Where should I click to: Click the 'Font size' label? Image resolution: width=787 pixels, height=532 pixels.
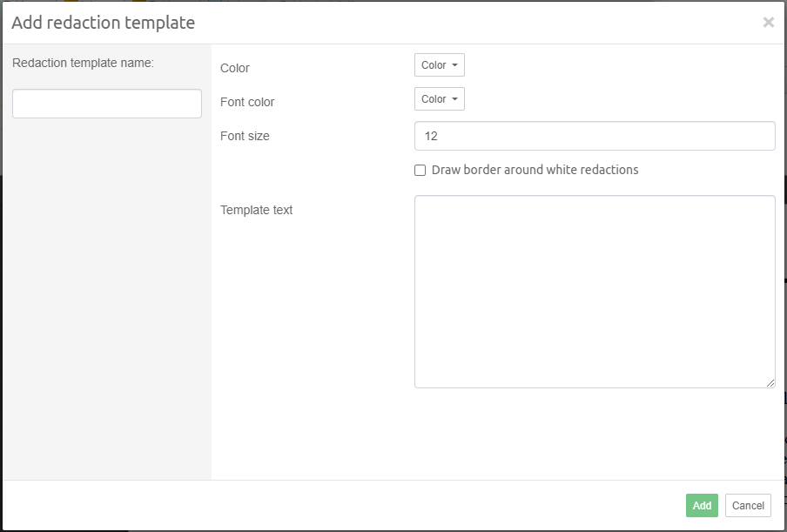tap(245, 136)
